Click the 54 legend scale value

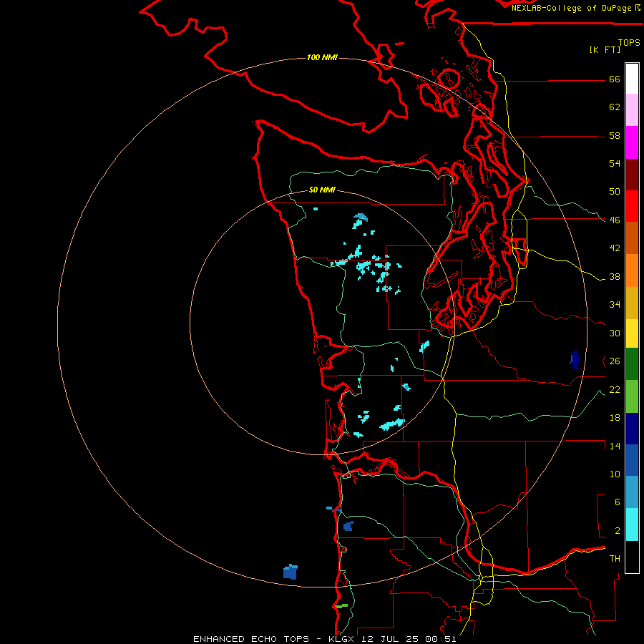[x=615, y=163]
